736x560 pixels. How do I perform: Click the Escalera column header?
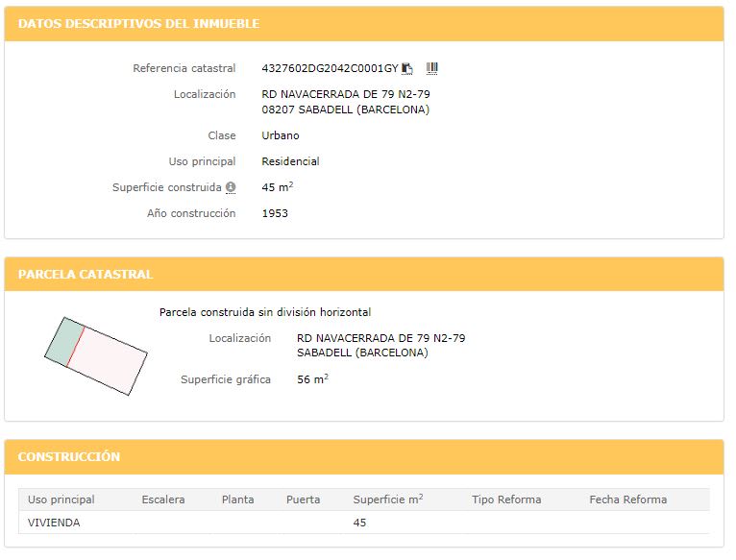coord(163,499)
